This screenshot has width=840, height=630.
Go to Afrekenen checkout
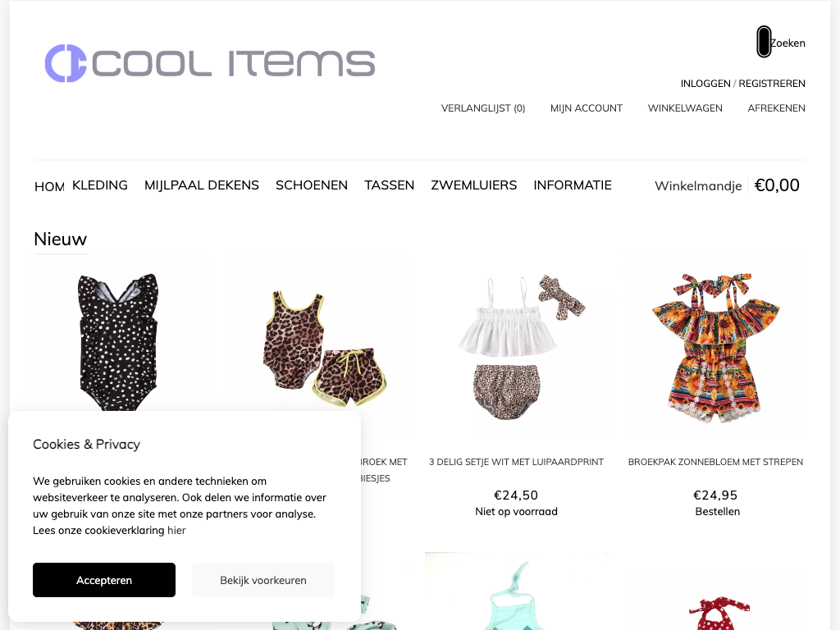click(776, 108)
